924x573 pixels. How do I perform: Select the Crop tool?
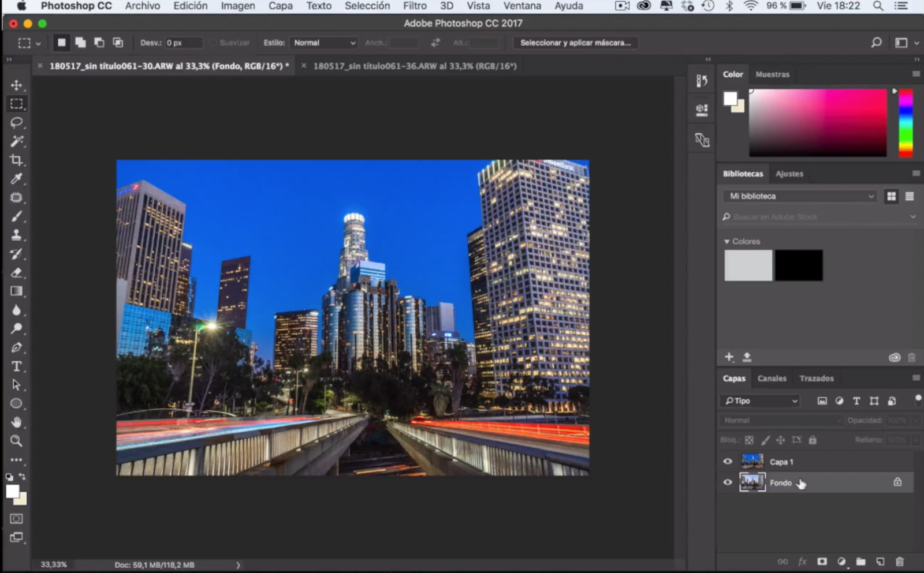[x=16, y=160]
